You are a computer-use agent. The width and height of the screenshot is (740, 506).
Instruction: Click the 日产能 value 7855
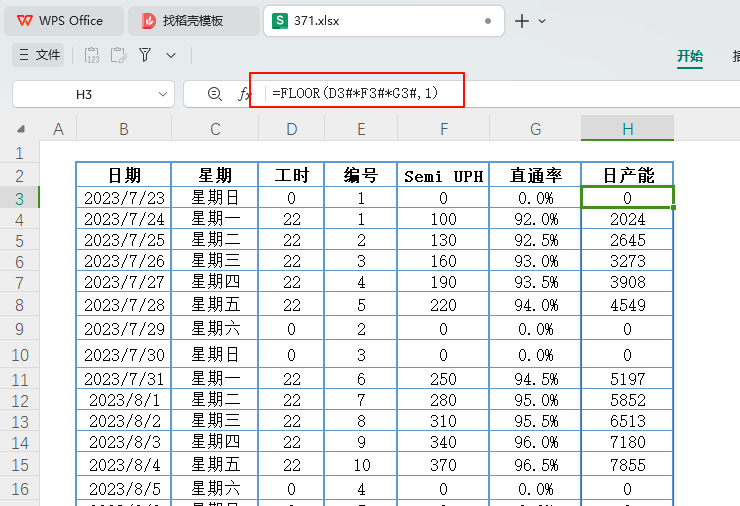click(x=627, y=464)
